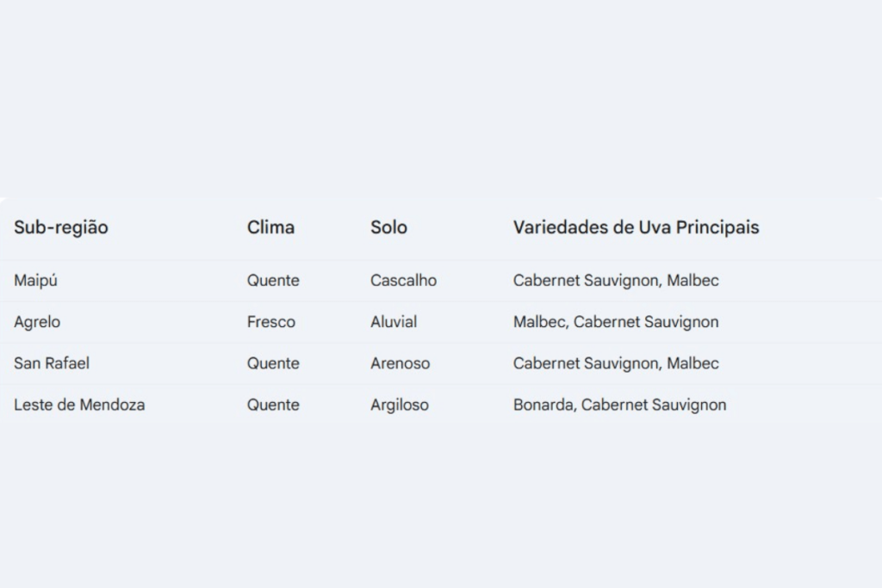Click the Solo column header

388,227
